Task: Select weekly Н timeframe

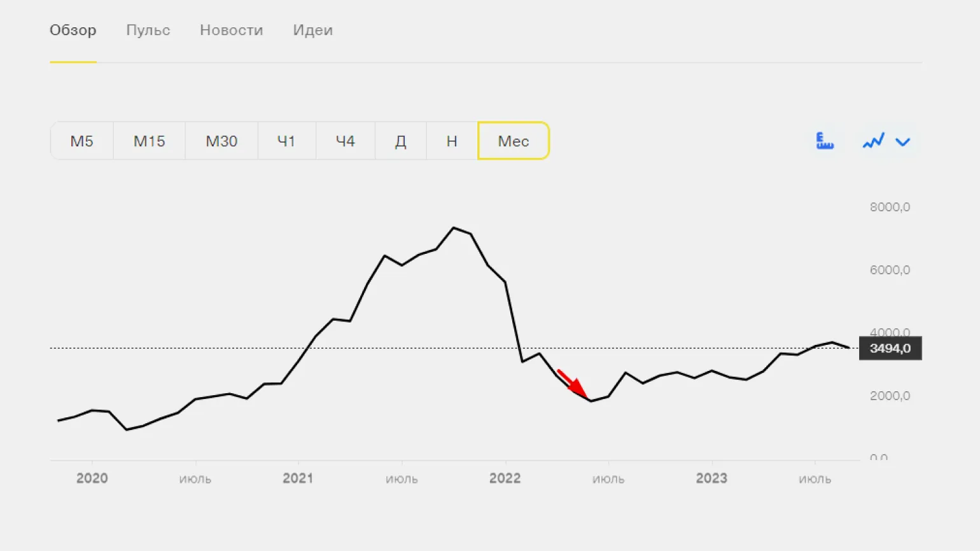Action: pyautogui.click(x=452, y=141)
